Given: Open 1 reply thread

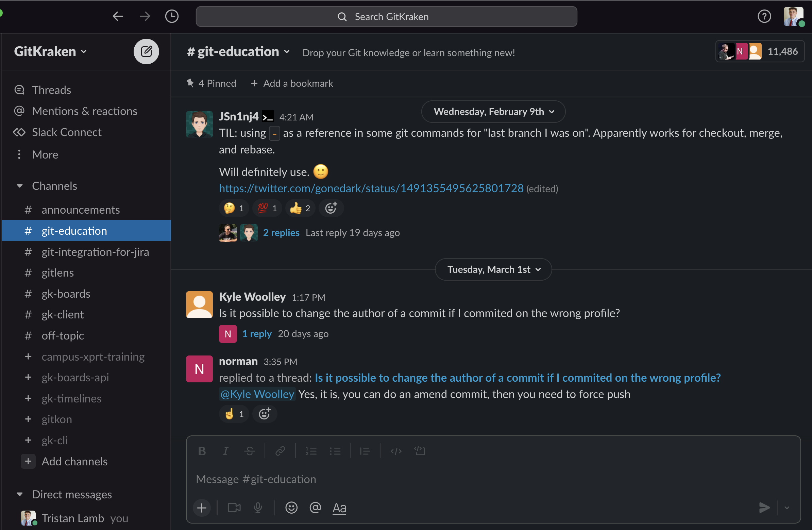Looking at the screenshot, I should (x=257, y=334).
